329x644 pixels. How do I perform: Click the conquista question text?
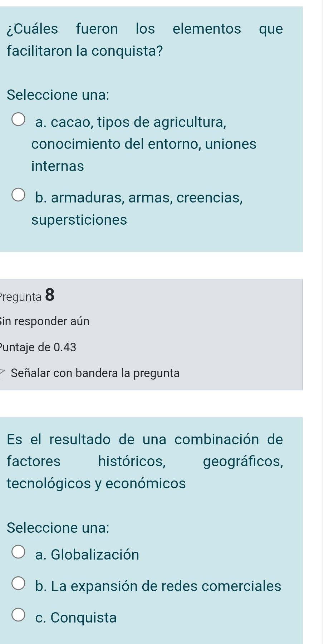pos(145,40)
